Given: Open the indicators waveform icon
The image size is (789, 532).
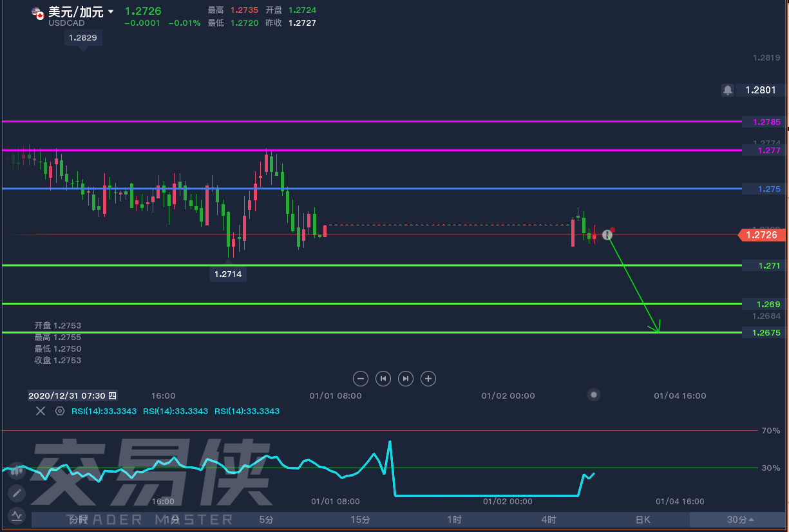Looking at the screenshot, I should [x=17, y=515].
